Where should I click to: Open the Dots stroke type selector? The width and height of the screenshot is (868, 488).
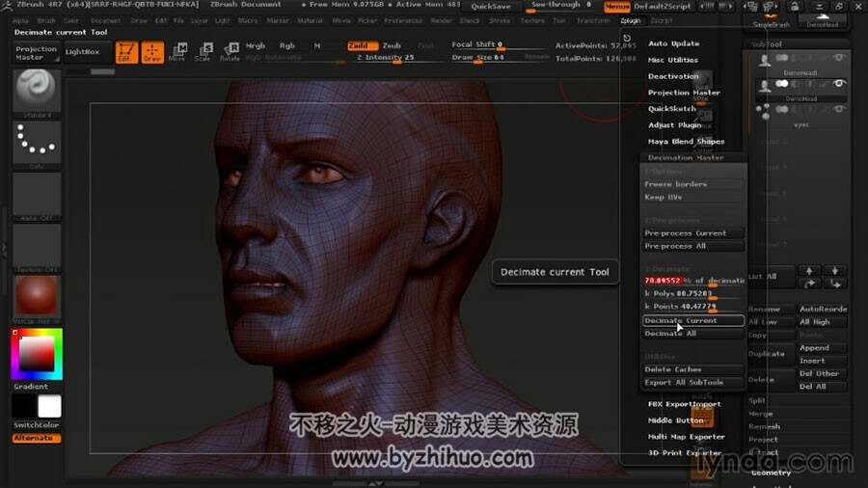pyautogui.click(x=37, y=145)
